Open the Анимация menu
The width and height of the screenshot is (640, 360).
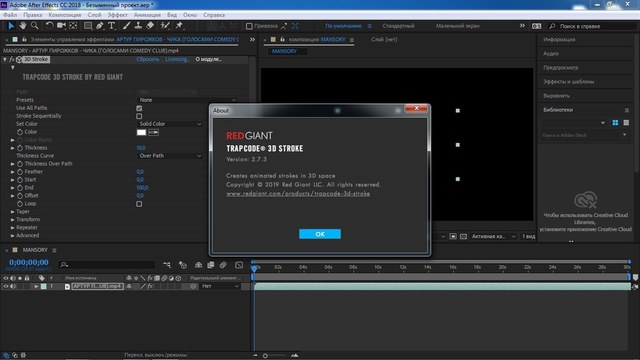[x=147, y=15]
